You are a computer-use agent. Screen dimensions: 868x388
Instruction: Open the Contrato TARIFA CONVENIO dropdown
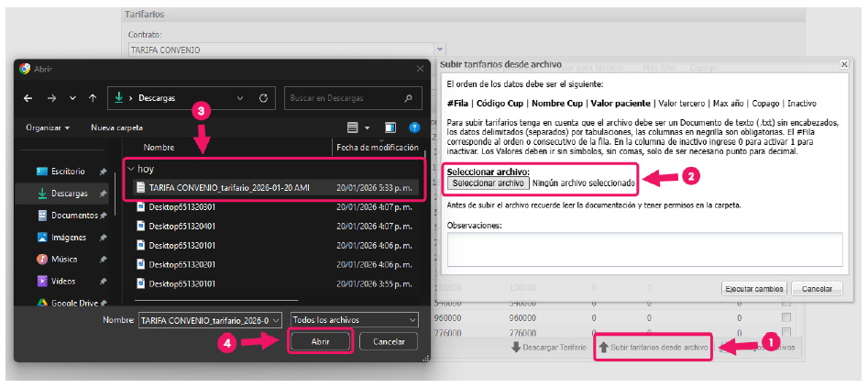440,50
